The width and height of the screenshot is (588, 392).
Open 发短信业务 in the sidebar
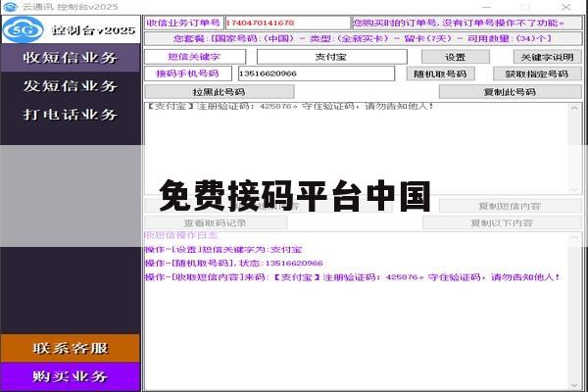coord(71,86)
